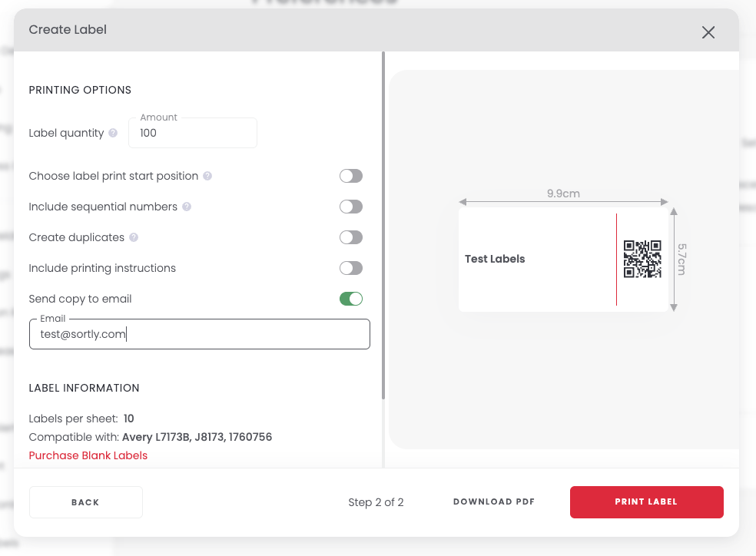Click help icon next to sequential numbers

pyautogui.click(x=187, y=207)
